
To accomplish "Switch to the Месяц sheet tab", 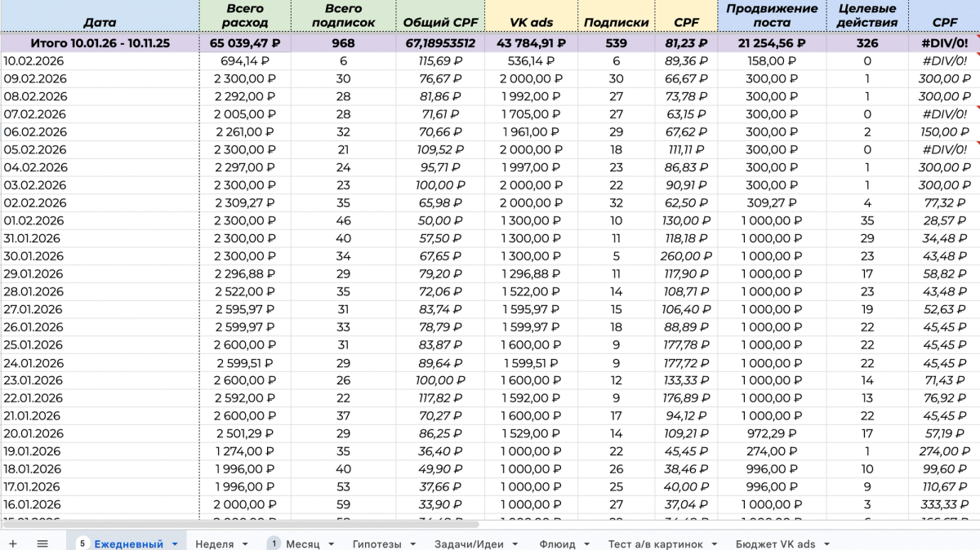I will click(x=303, y=544).
